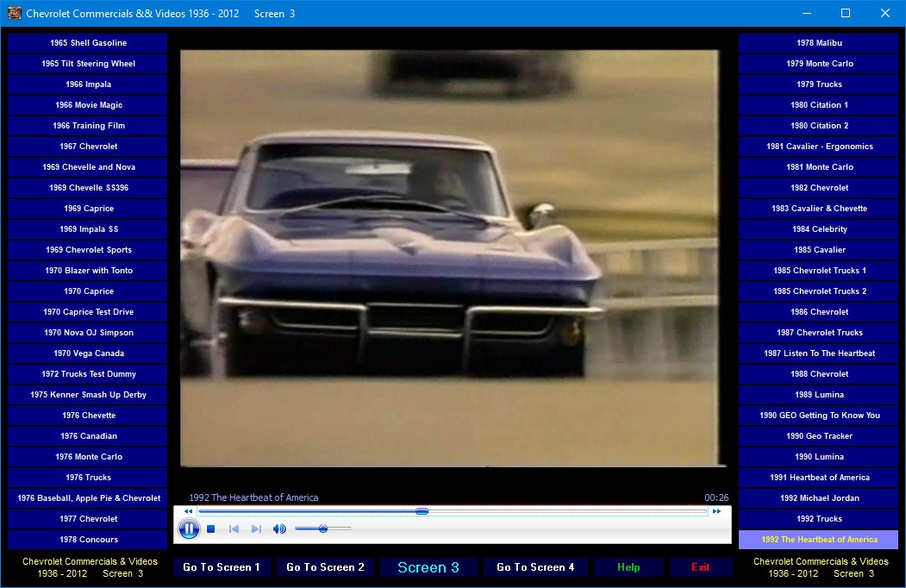The width and height of the screenshot is (906, 588).
Task: Click the volume slider knob
Action: tap(323, 529)
